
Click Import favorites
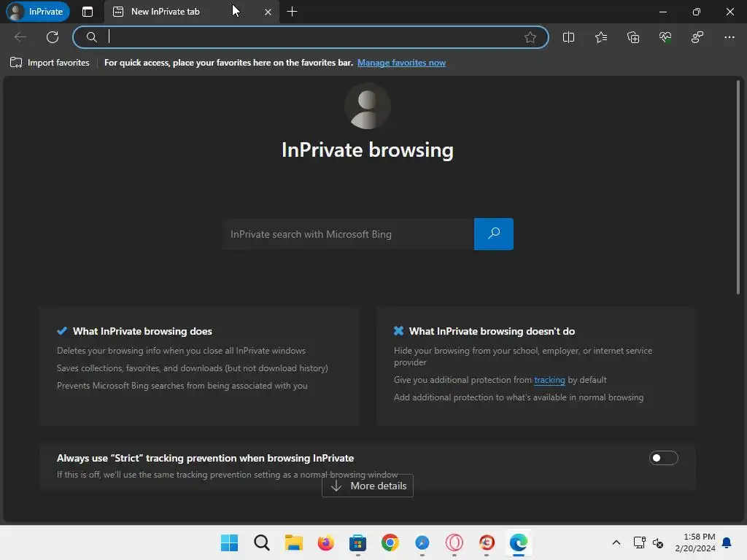(x=50, y=63)
